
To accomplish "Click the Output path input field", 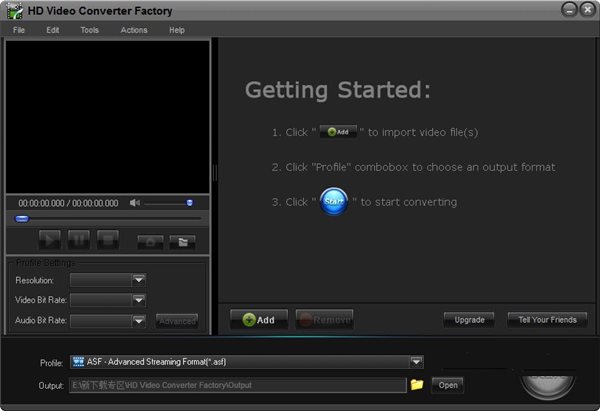I will coord(238,385).
